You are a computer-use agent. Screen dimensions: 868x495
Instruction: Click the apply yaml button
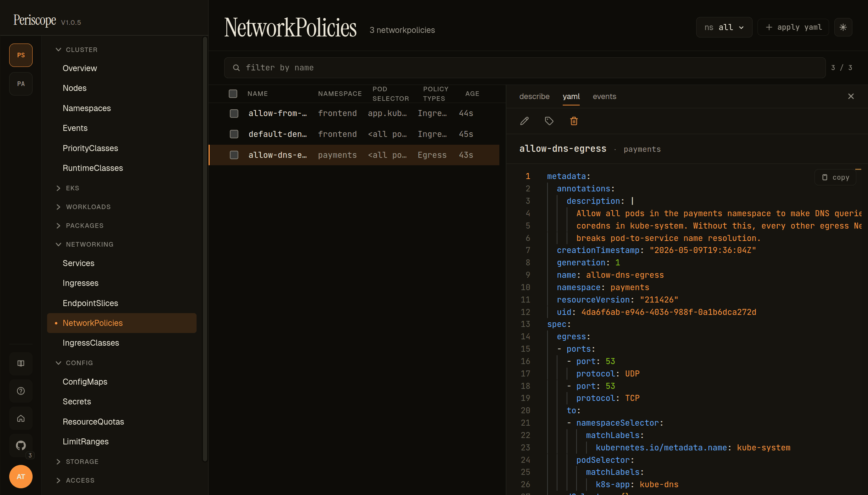793,27
